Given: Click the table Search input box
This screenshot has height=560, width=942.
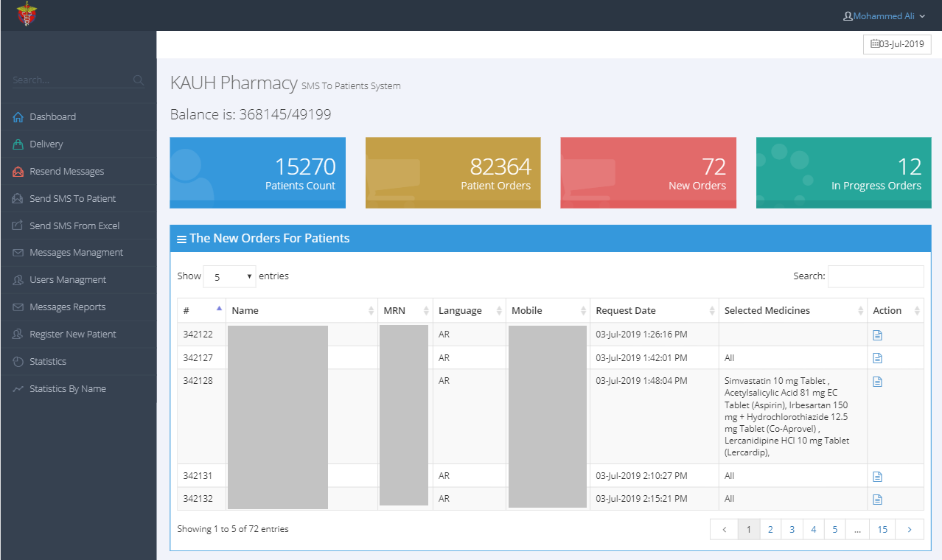Looking at the screenshot, I should [x=876, y=276].
